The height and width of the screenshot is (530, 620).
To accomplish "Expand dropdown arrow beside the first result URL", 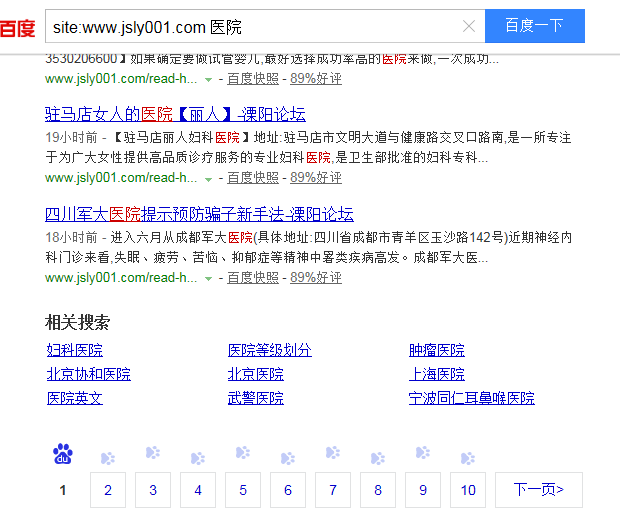I will pyautogui.click(x=208, y=79).
